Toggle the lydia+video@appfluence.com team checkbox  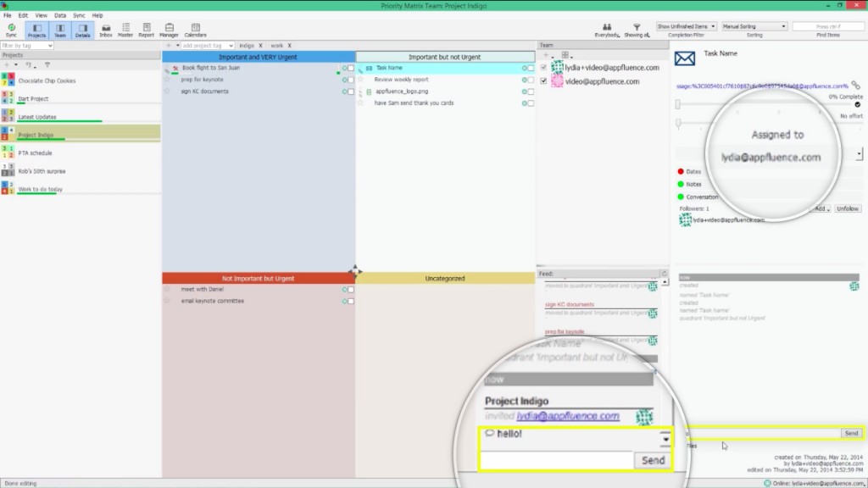(543, 68)
